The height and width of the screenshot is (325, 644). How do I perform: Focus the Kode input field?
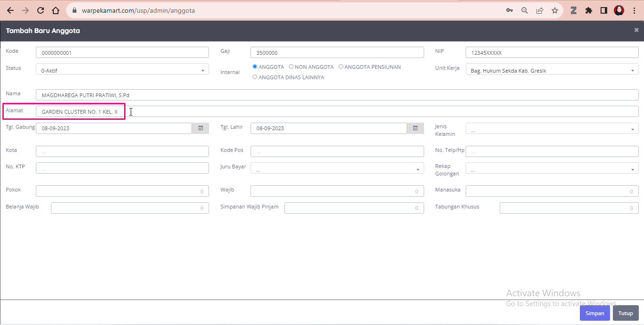(x=122, y=52)
